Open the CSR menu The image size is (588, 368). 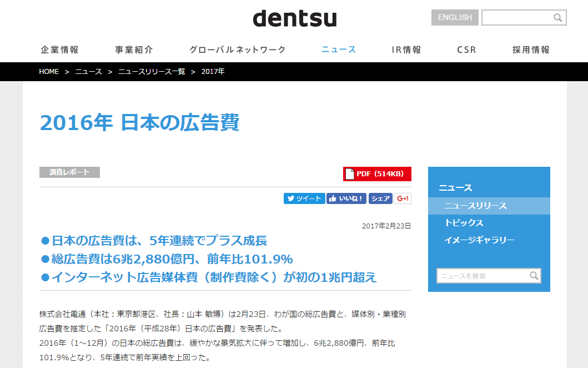pos(466,49)
